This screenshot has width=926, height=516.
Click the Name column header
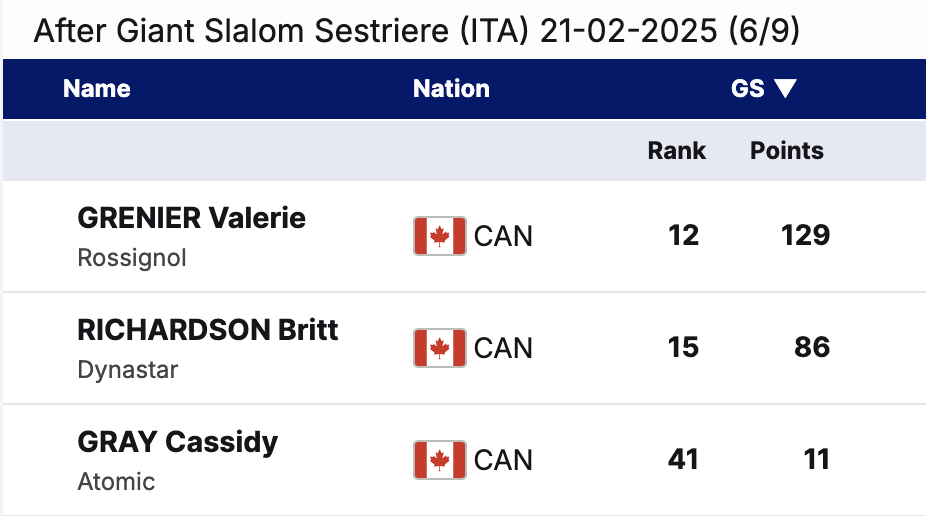coord(97,89)
